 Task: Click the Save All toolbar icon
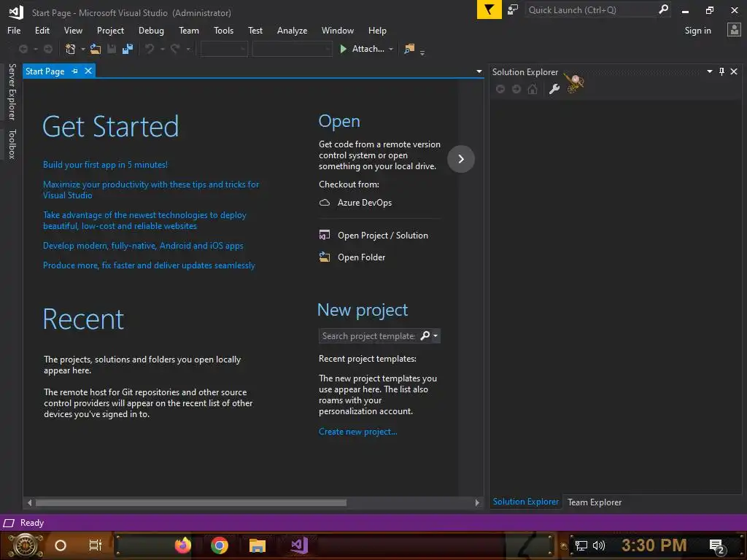[128, 49]
